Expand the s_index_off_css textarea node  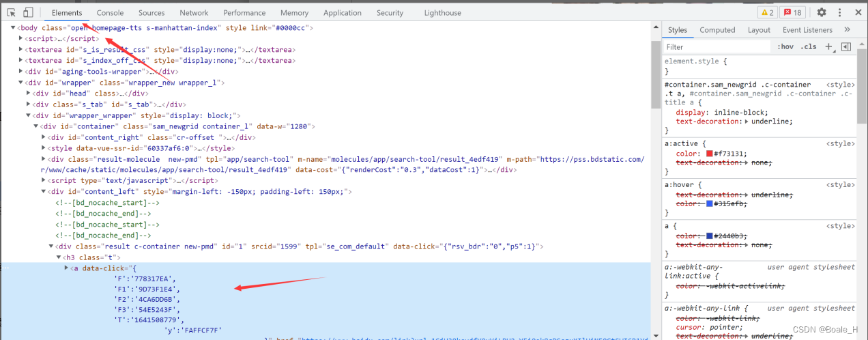tap(21, 61)
